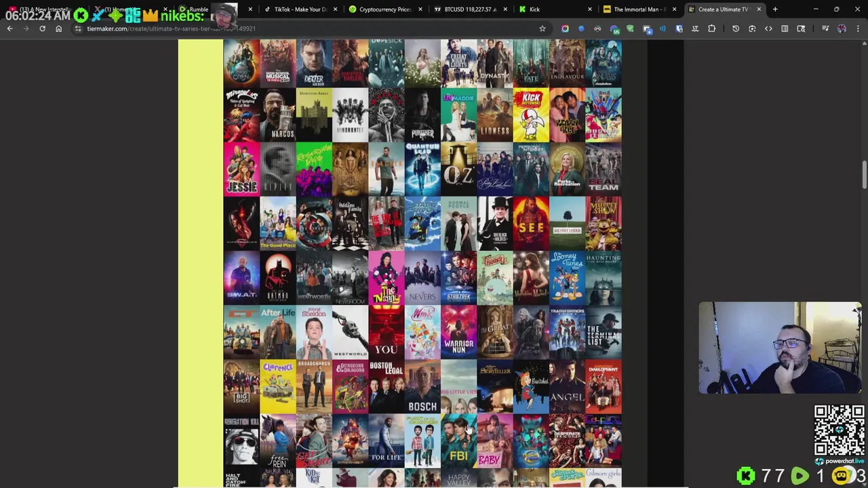Open the browser profile avatar
The height and width of the screenshot is (488, 868).
point(842,28)
